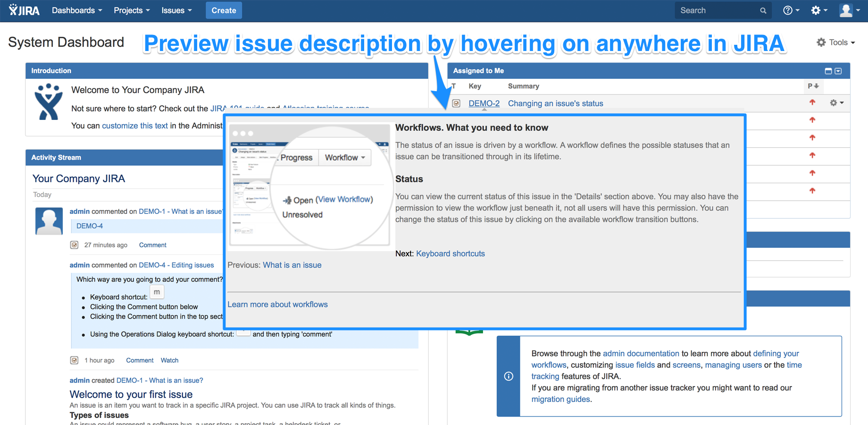
Task: Click Comment under 1 hour ago entry
Action: pyautogui.click(x=140, y=360)
